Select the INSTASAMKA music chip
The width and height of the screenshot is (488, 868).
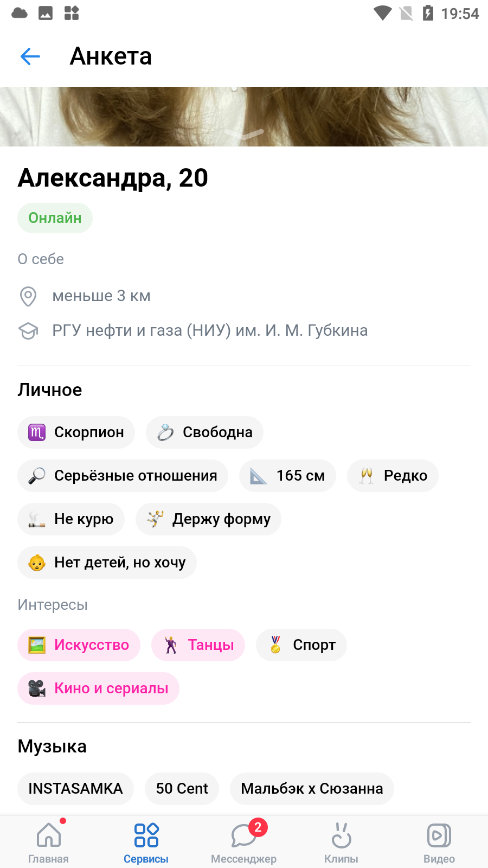(75, 789)
